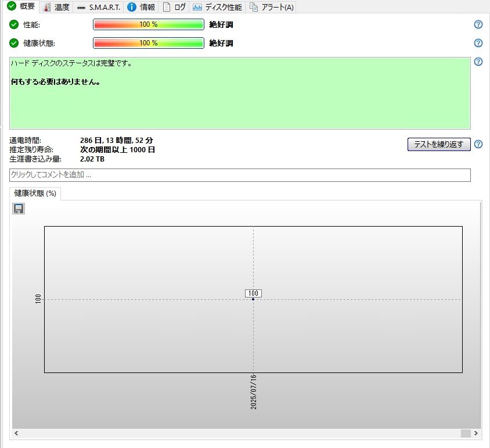Click the 性能 100 % progress bar

coord(149,24)
